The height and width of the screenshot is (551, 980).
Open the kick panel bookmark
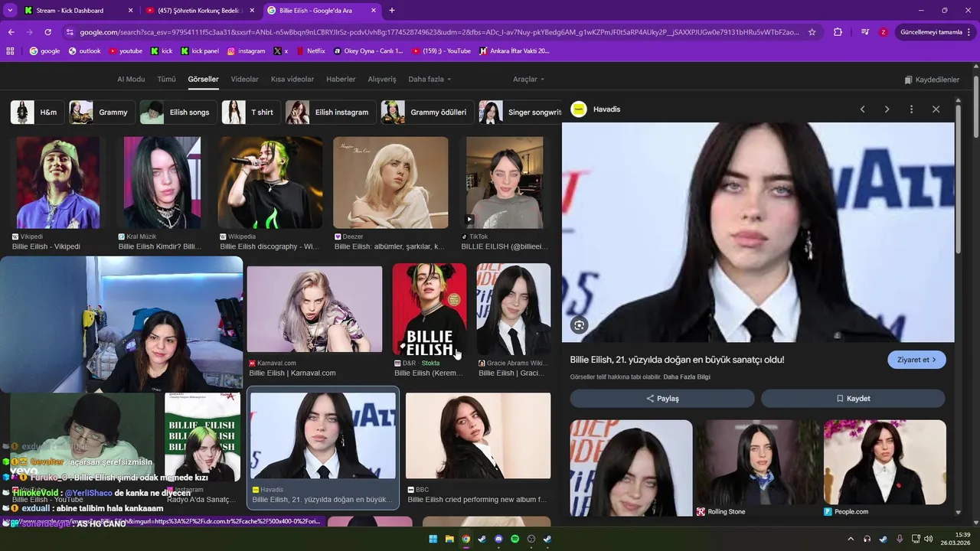coord(200,51)
